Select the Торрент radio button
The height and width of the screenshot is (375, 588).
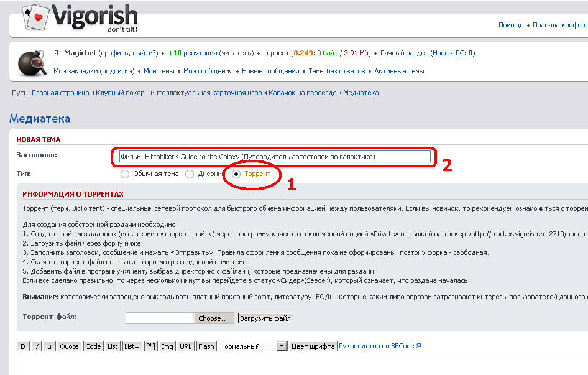click(x=236, y=174)
